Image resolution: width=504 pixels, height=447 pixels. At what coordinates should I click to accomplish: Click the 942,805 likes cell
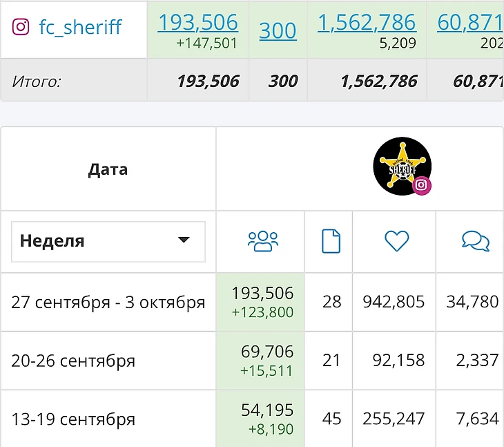[x=394, y=302]
